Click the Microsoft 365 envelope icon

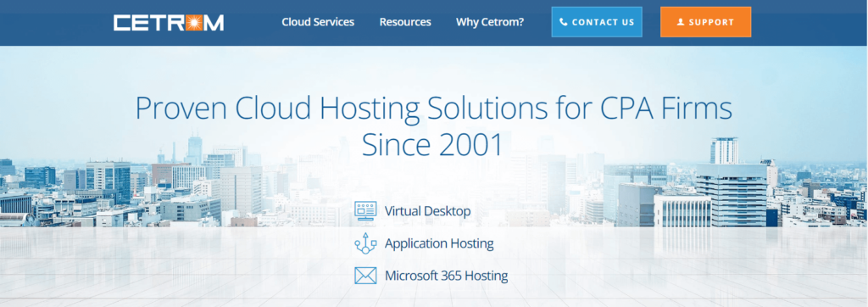coord(365,276)
